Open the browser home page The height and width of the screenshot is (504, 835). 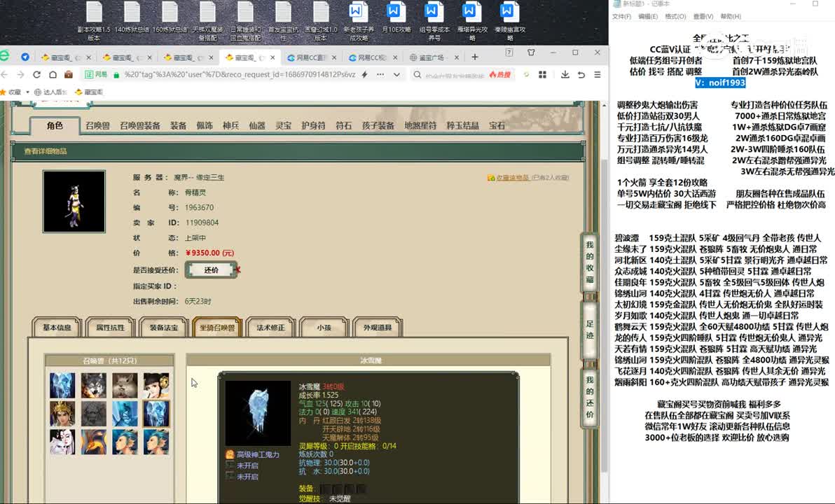pyautogui.click(x=53, y=74)
